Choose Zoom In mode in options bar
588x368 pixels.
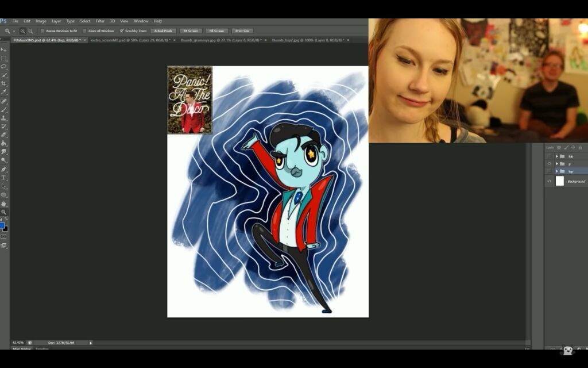pyautogui.click(x=23, y=31)
